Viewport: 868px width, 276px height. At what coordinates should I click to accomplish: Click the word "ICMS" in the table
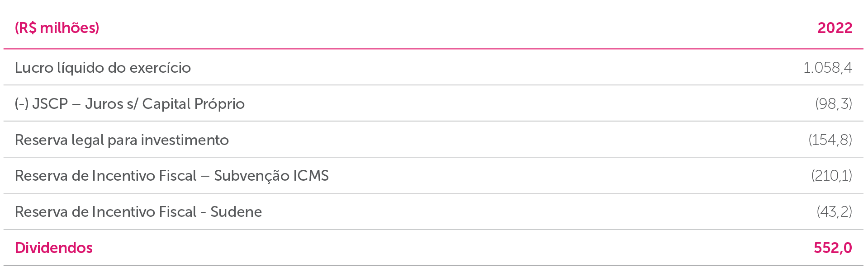click(x=311, y=176)
